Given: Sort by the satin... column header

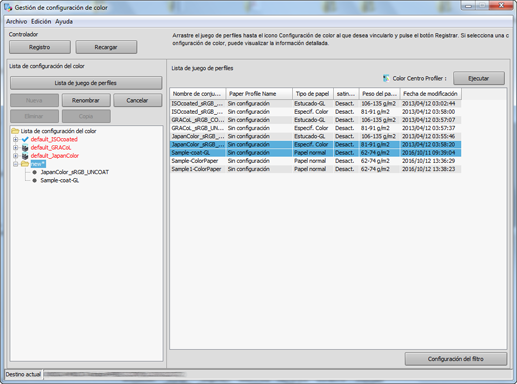Looking at the screenshot, I should (346, 94).
